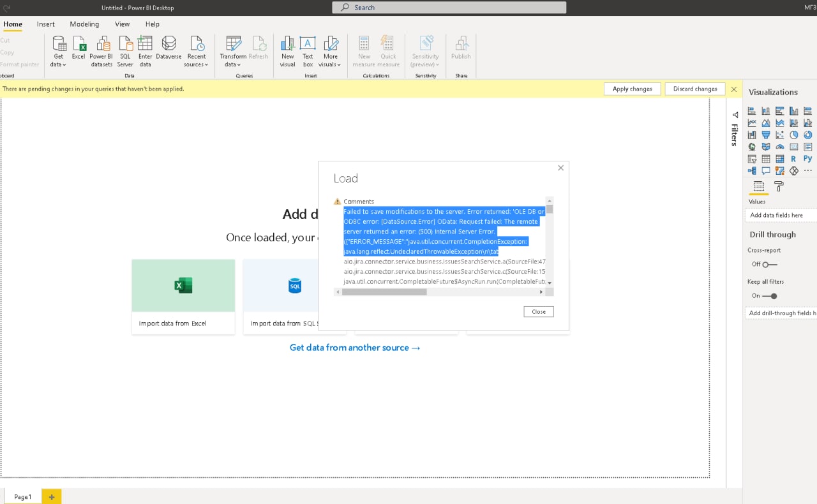This screenshot has width=817, height=504.
Task: Select the Table visual
Action: [766, 159]
